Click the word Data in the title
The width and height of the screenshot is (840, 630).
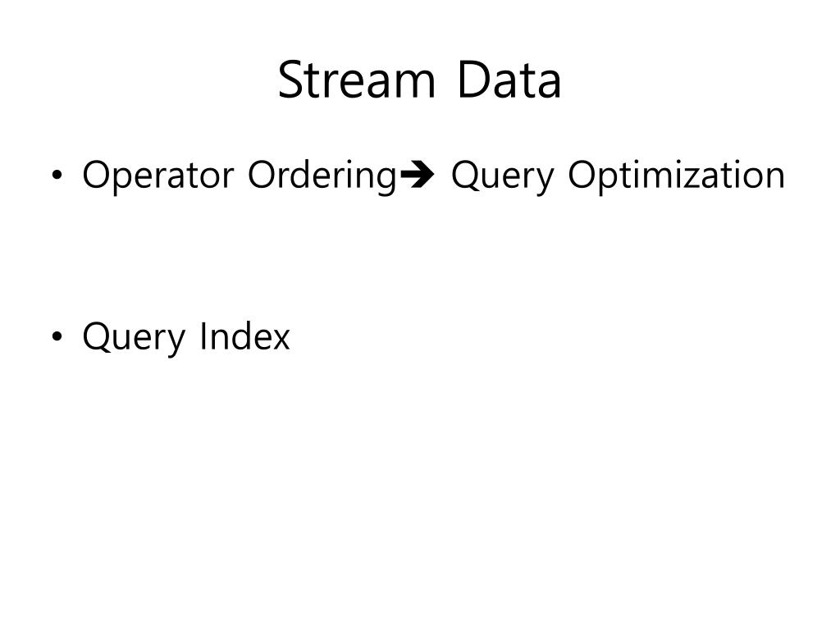[x=509, y=80]
